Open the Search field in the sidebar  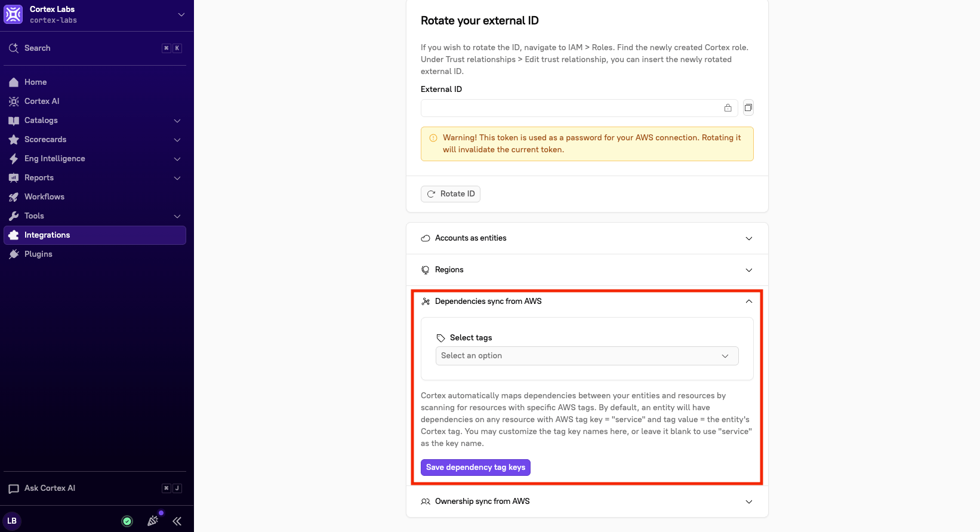[95, 48]
